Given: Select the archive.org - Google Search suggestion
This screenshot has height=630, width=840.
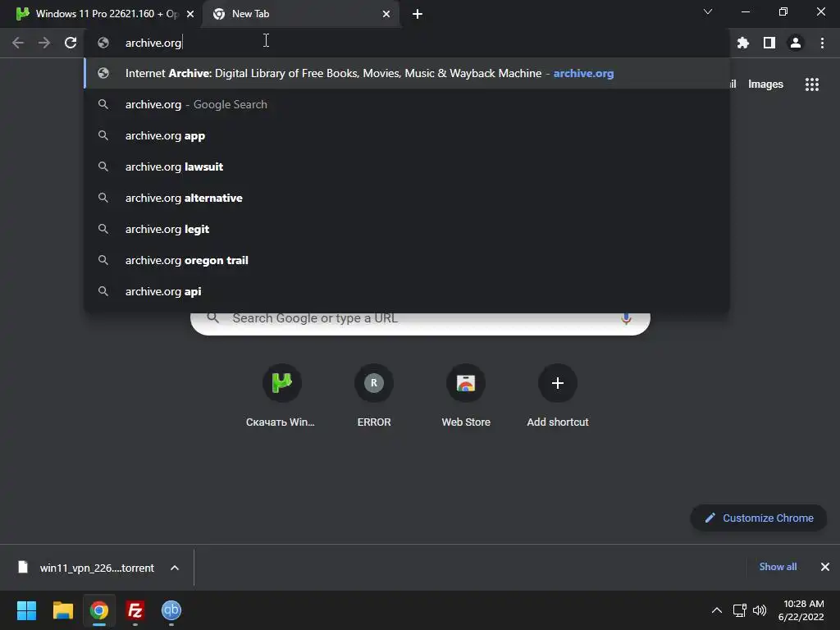Looking at the screenshot, I should coord(407,104).
